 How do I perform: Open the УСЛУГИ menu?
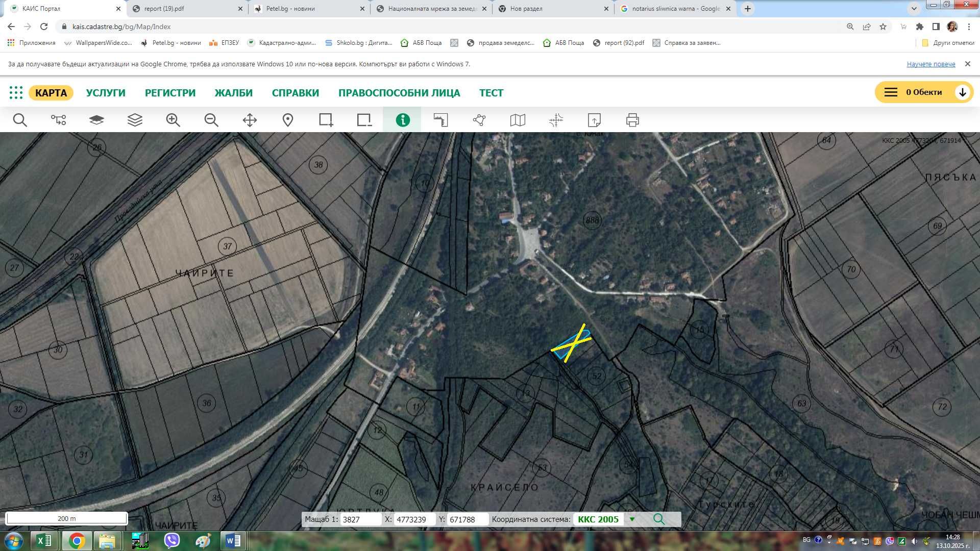tap(106, 93)
